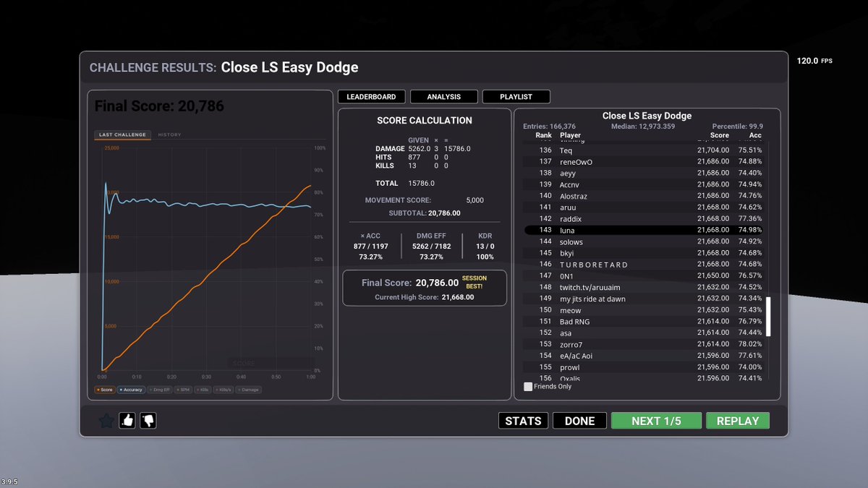Switch to the Last Challenge tab
Viewport: 868px width, 488px height.
[x=123, y=134]
